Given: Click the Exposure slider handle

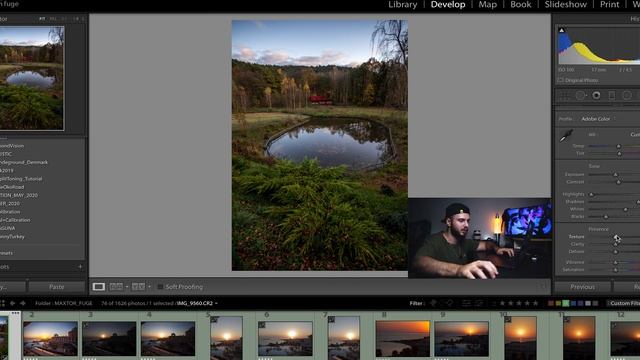Looking at the screenshot, I should (x=616, y=175).
